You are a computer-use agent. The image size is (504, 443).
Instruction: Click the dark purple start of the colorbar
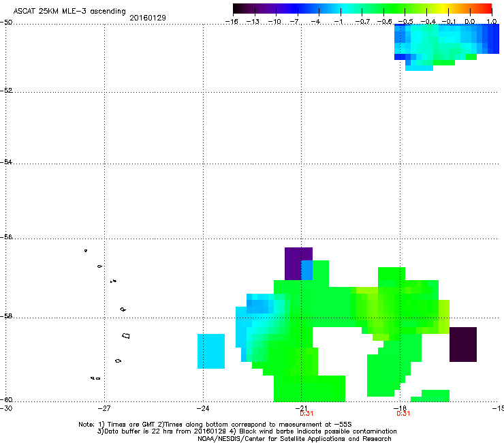tap(238, 9)
